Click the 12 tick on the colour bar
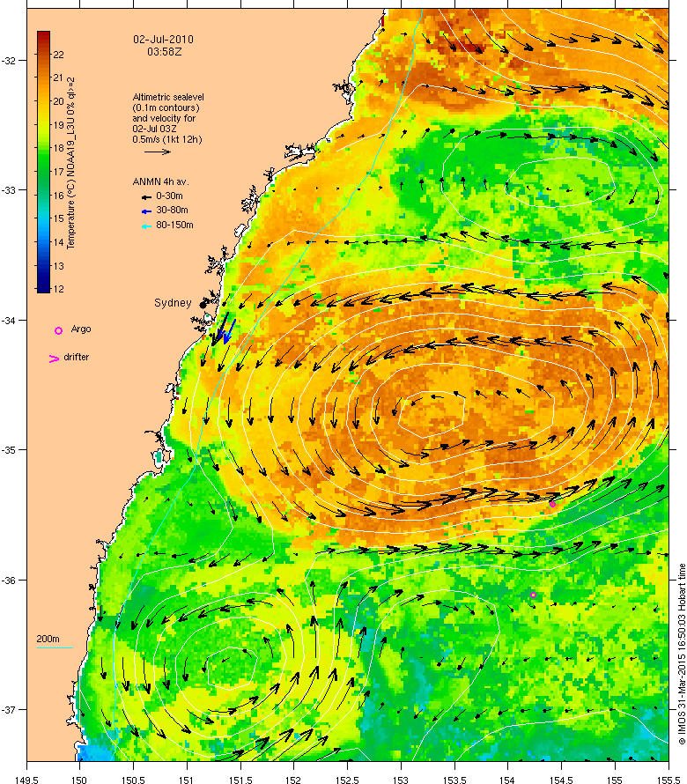Screen dimensions: 687x784 pyautogui.click(x=58, y=289)
